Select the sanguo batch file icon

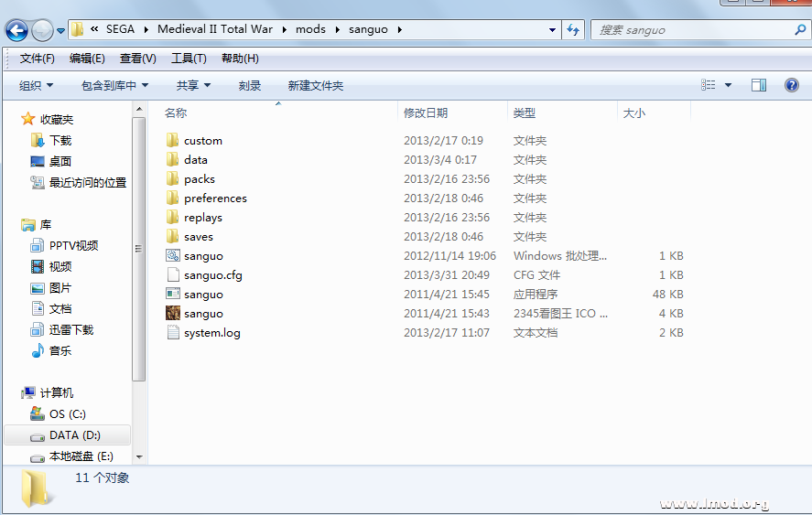click(x=173, y=255)
